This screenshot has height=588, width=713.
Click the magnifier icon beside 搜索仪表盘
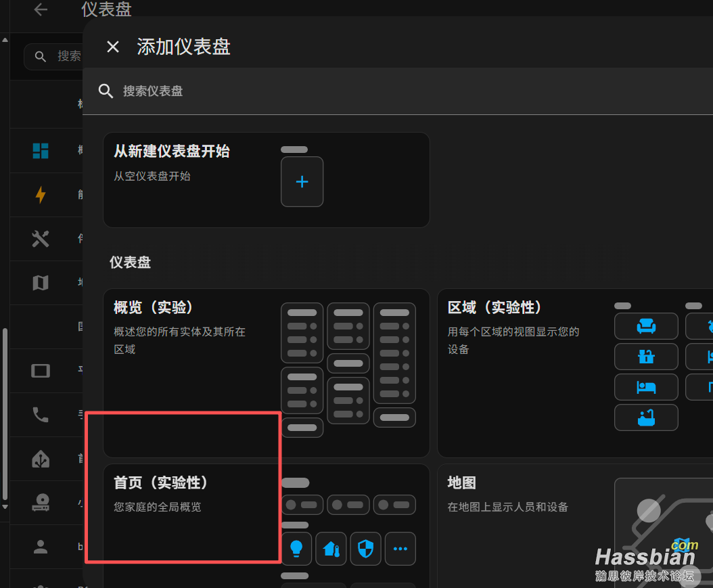106,91
